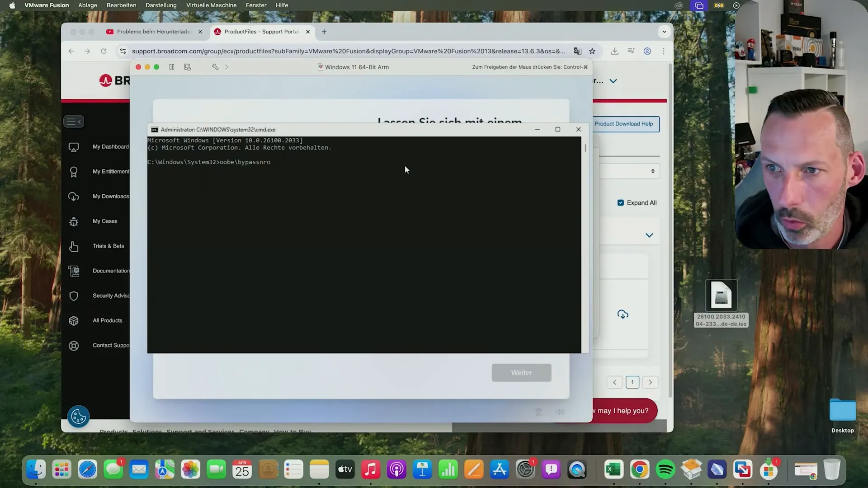Open Security Advisories in sidebar
This screenshot has width=868, height=488.
[98, 296]
